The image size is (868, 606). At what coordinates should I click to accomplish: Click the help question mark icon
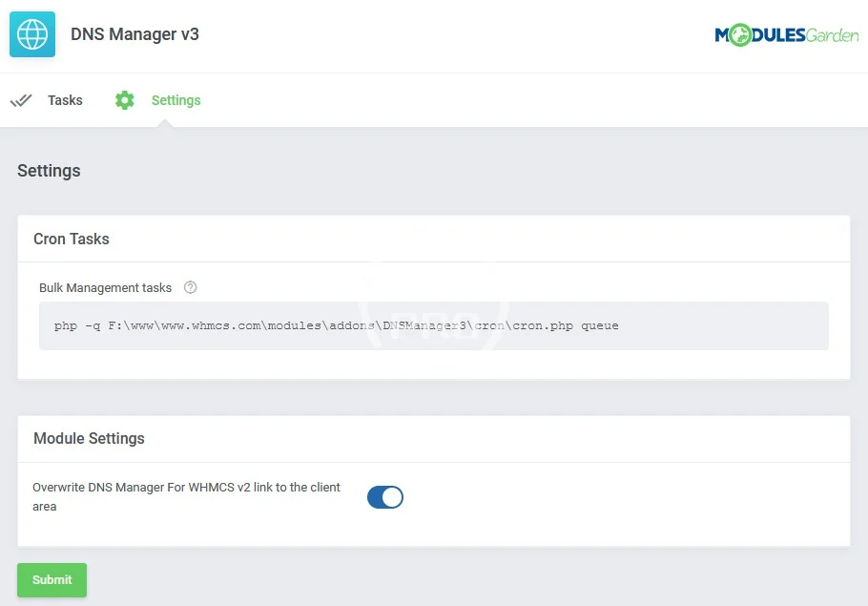tap(190, 287)
